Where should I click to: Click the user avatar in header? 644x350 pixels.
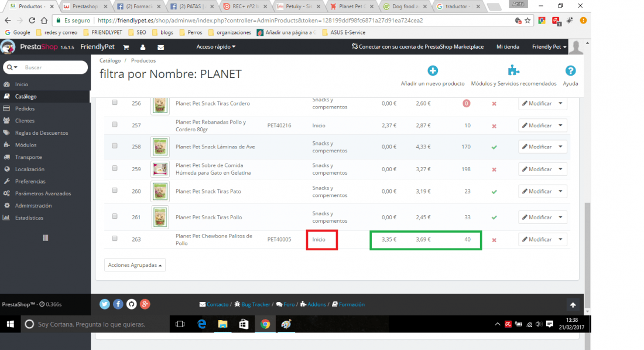click(576, 47)
